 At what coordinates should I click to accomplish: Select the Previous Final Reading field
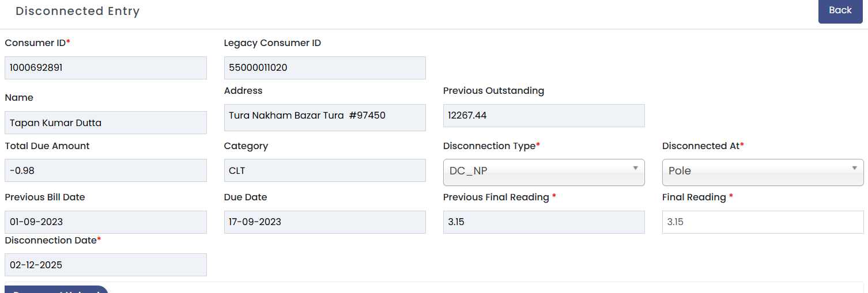543,222
